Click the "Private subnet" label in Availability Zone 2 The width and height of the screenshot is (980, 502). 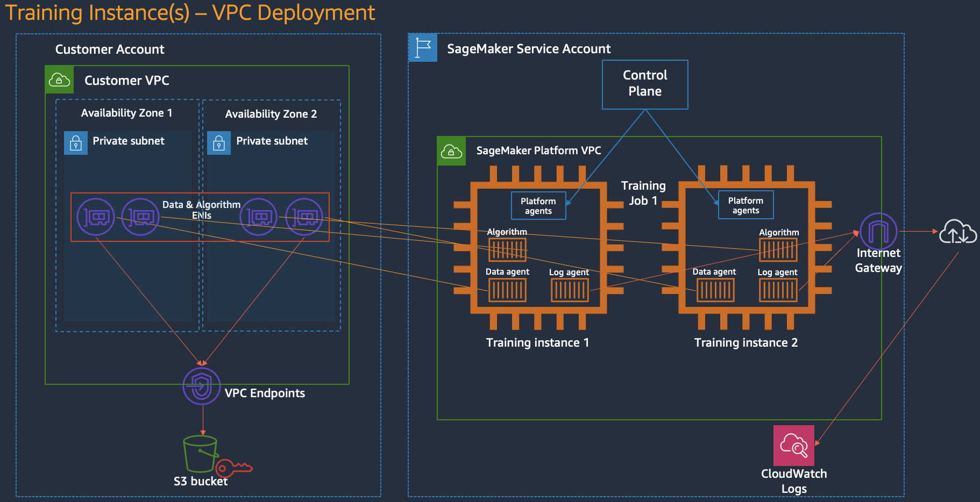[272, 141]
